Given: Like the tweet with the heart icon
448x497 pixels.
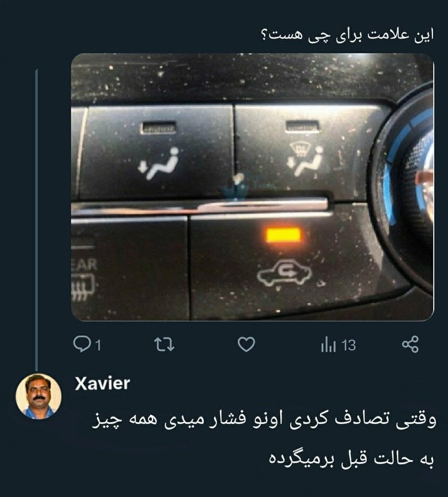Looking at the screenshot, I should tap(246, 345).
